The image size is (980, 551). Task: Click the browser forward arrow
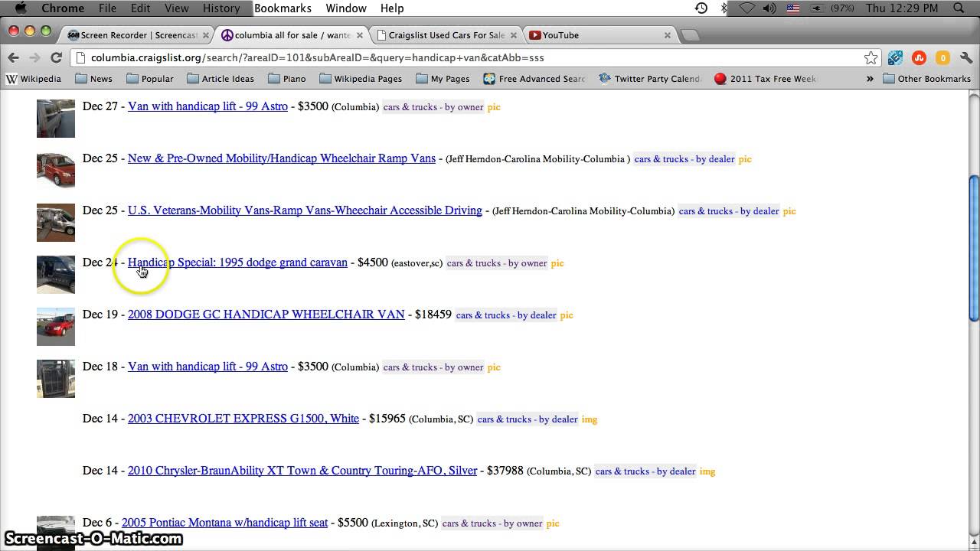click(34, 57)
